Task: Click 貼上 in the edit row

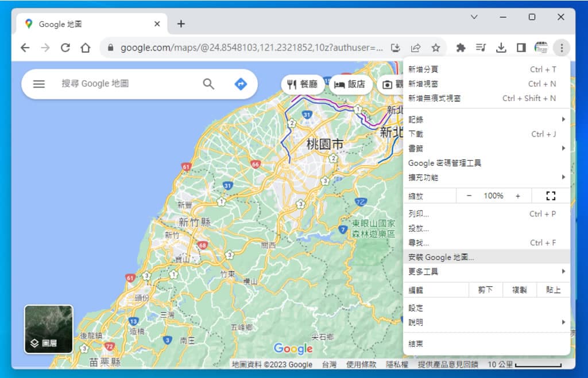Action: (x=553, y=290)
